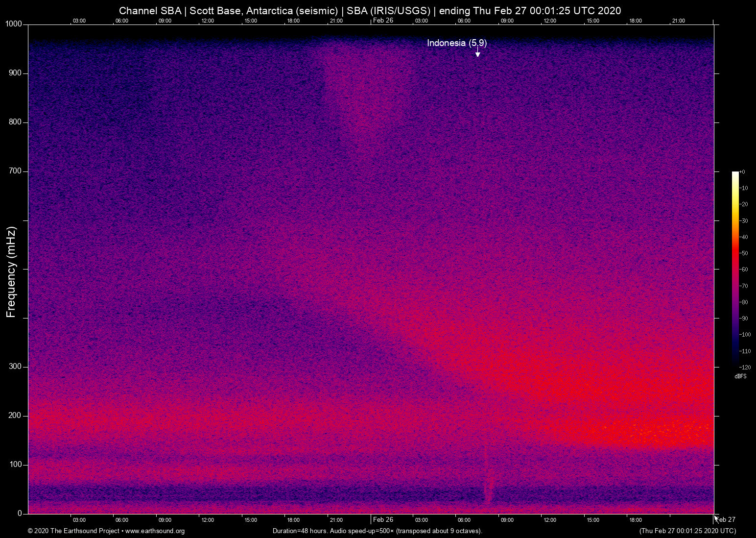Click the dBFS color scale gradient bar
The height and width of the screenshot is (538, 756).
pos(735,269)
